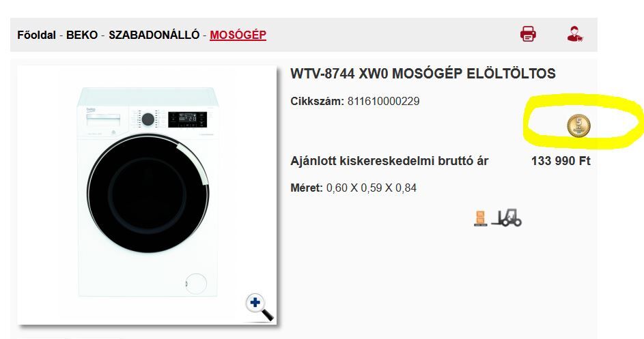Viewport: 644px width, 339px height.
Task: Click the orange stacked boxes pallet icon
Action: 480,218
